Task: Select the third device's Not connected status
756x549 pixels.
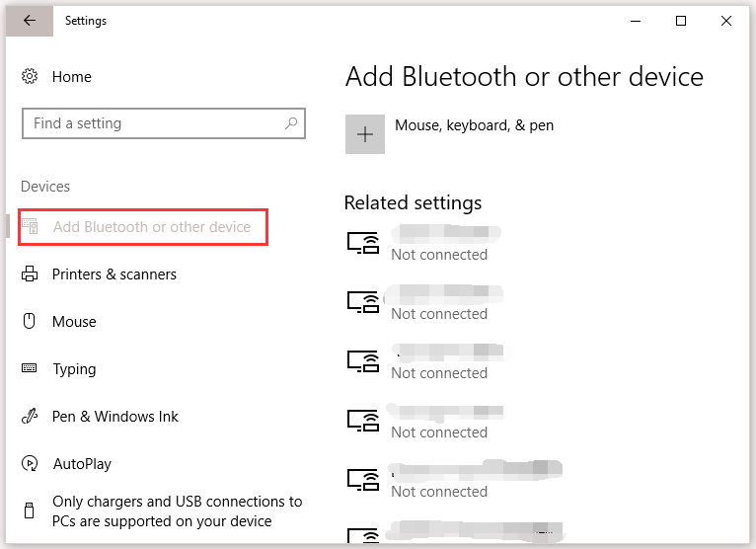Action: click(439, 373)
